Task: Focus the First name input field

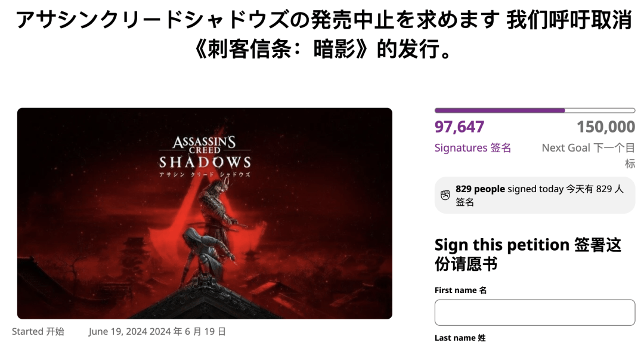Action: point(534,312)
